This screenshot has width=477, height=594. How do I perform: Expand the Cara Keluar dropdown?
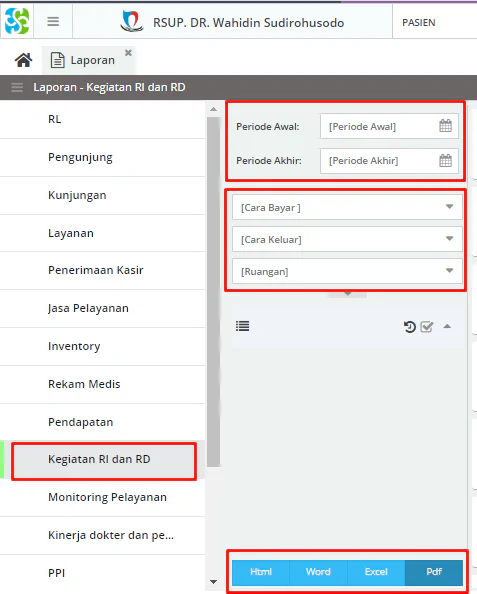(449, 239)
